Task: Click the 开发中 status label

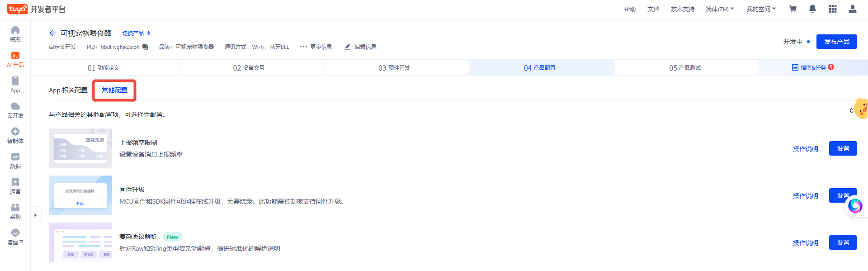Action: click(793, 42)
